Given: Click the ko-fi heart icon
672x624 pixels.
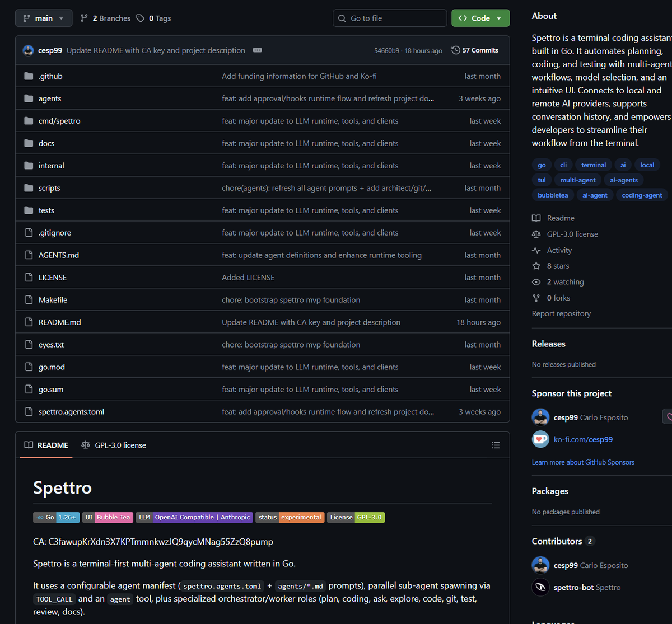Looking at the screenshot, I should click(540, 439).
